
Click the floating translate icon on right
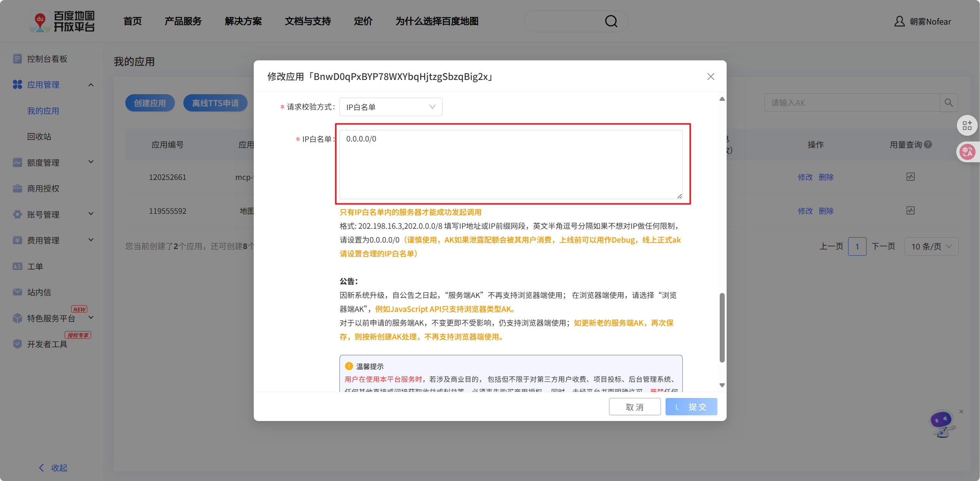[x=967, y=152]
